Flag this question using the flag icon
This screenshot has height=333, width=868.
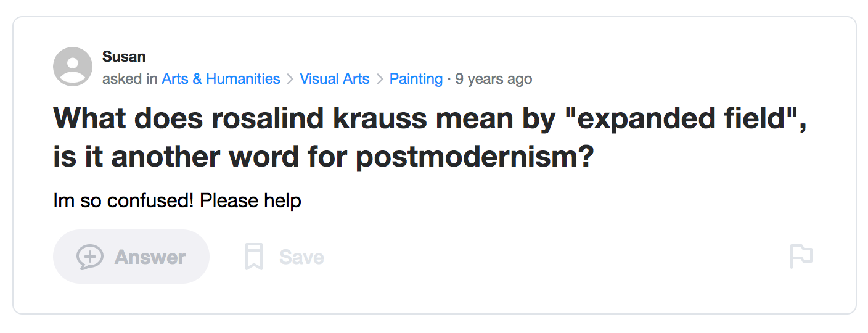(x=801, y=257)
